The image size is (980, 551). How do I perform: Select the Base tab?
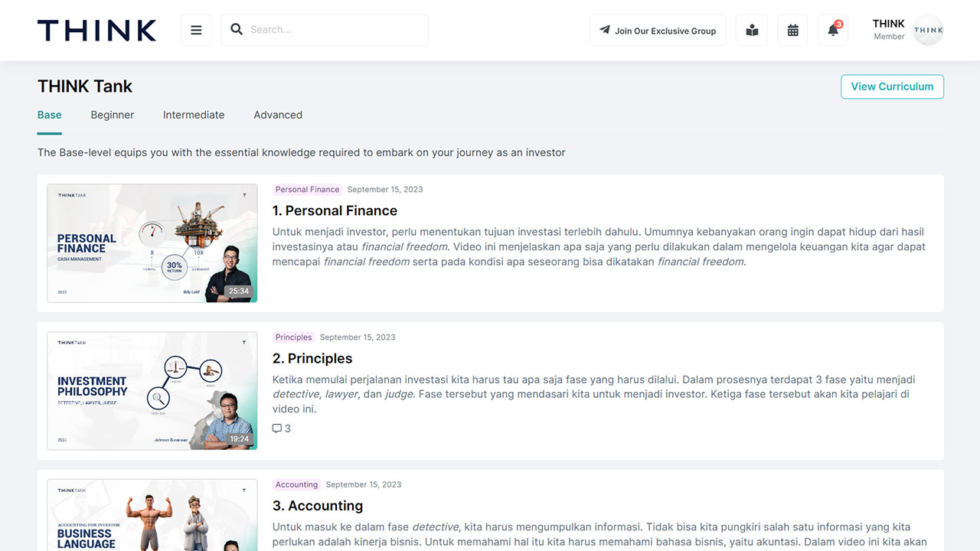coord(50,115)
